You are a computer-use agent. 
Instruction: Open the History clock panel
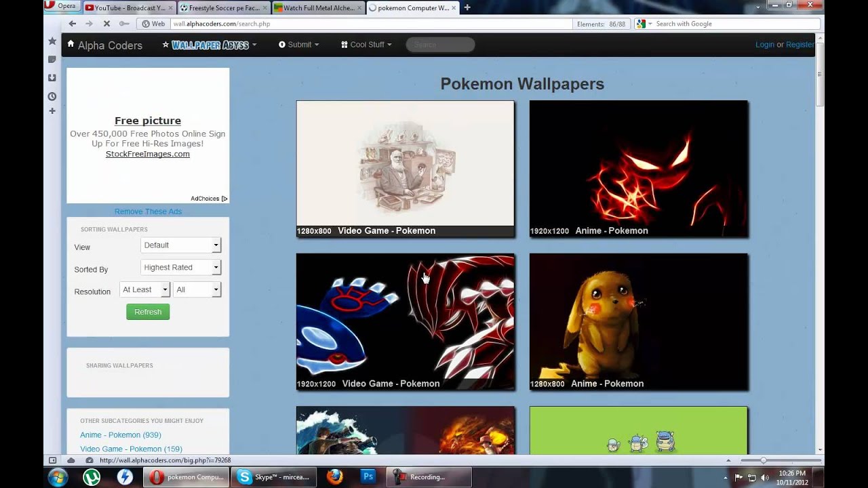coord(52,96)
